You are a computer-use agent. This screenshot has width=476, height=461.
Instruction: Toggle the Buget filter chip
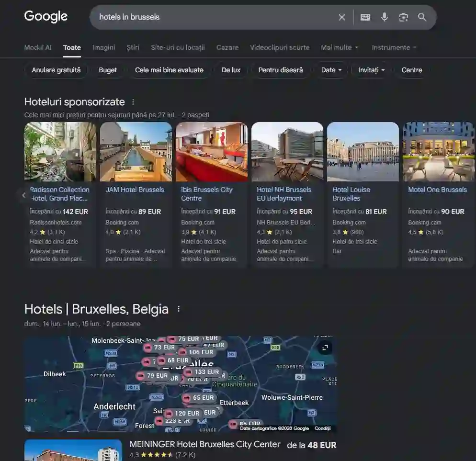(108, 70)
